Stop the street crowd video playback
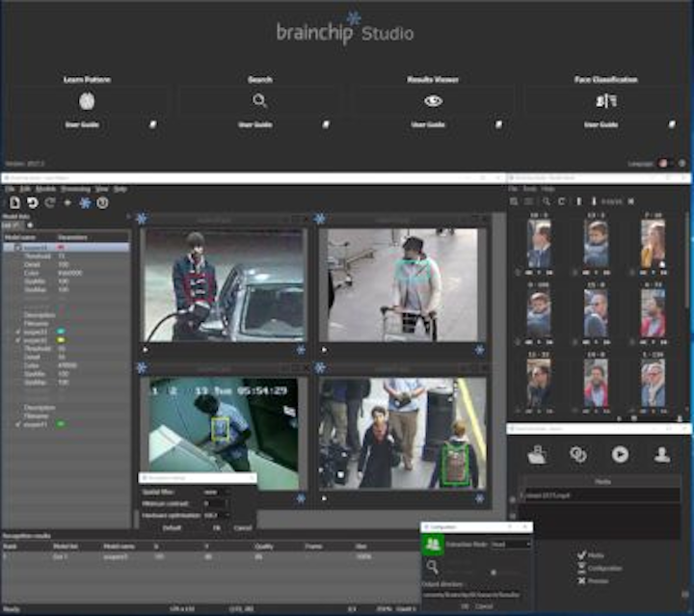The width and height of the screenshot is (694, 616). [324, 498]
